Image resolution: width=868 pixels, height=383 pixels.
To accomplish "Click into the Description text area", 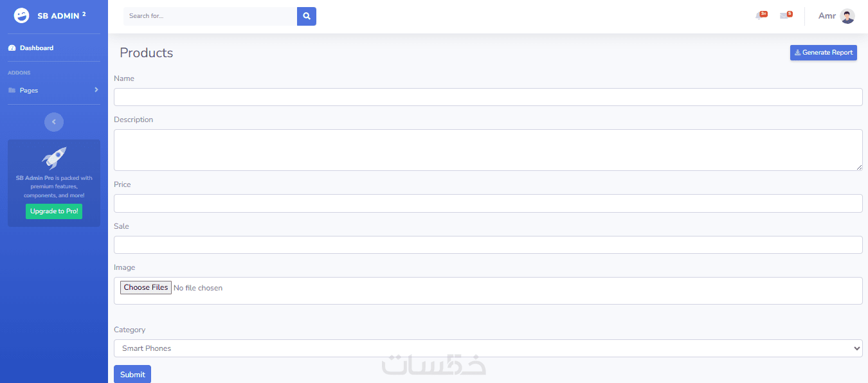I will (x=488, y=150).
